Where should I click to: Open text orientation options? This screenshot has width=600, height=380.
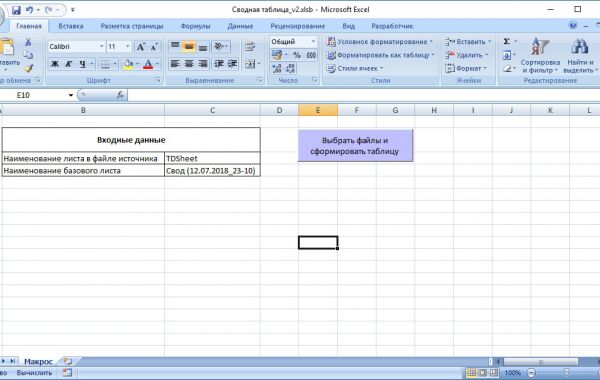(220, 46)
